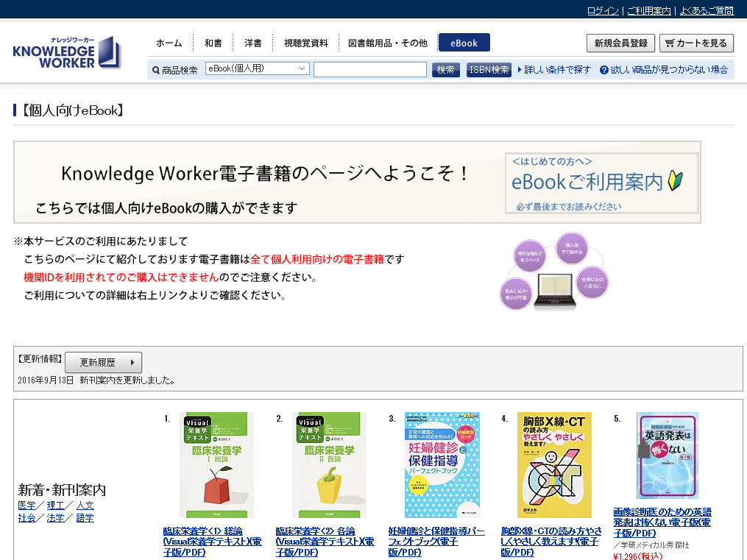Focus the product search text field
Screen dimensions: 747x560
(370, 69)
